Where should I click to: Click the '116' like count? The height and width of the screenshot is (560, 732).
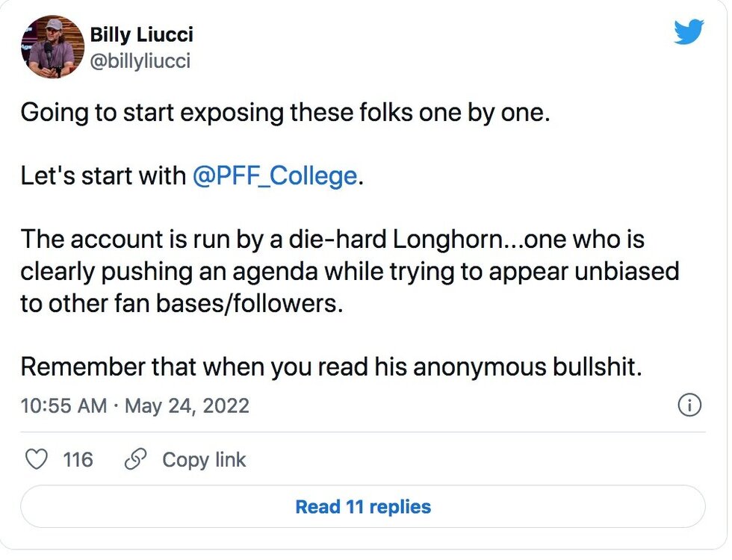tap(77, 460)
